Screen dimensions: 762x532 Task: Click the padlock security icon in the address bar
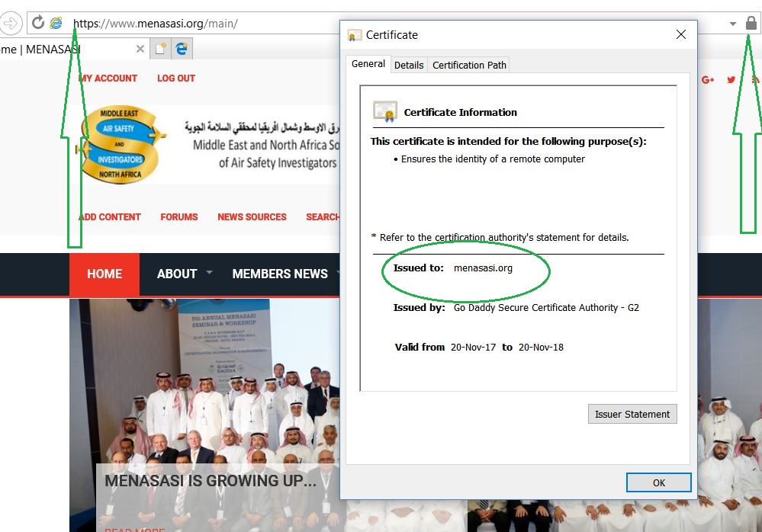(x=751, y=23)
